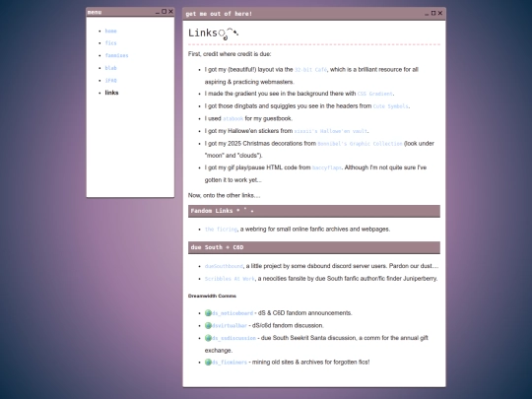Open the iFAQ menu item
Viewport: 532px width, 399px height.
pyautogui.click(x=110, y=81)
